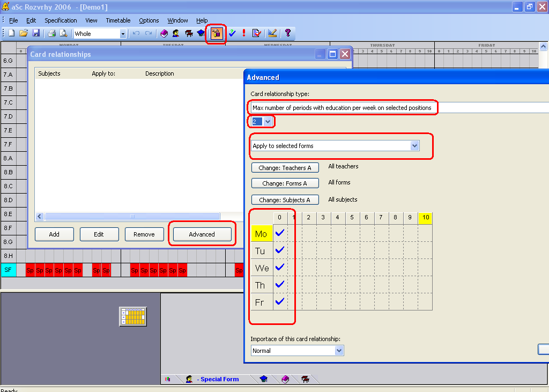Click the yellow period 10 column header
Image resolution: width=549 pixels, height=392 pixels.
(x=426, y=218)
